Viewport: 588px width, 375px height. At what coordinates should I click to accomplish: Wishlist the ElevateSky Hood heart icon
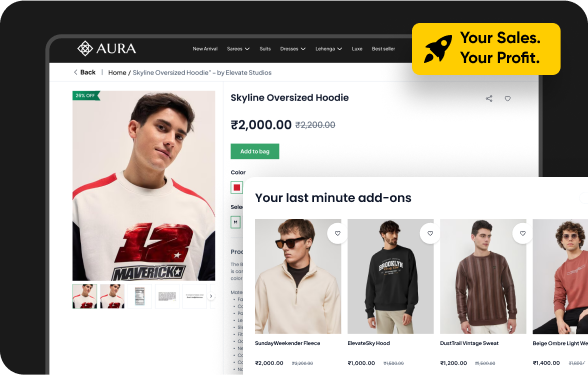coord(430,233)
